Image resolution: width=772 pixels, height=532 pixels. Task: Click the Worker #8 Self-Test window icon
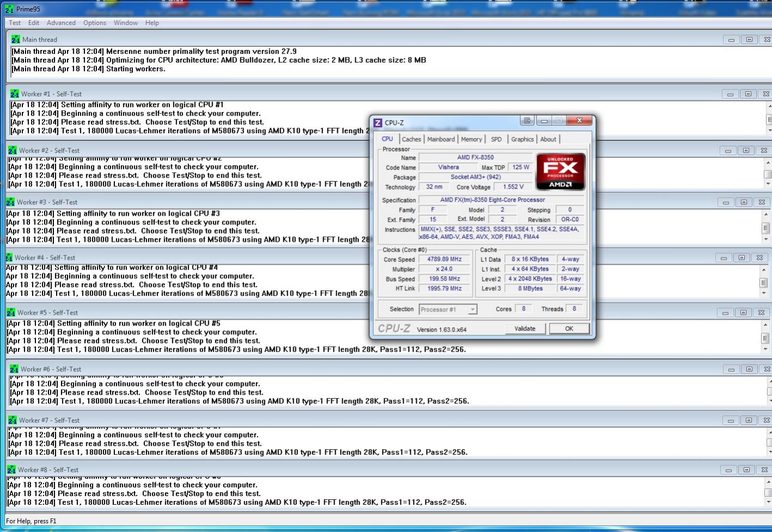click(x=11, y=469)
